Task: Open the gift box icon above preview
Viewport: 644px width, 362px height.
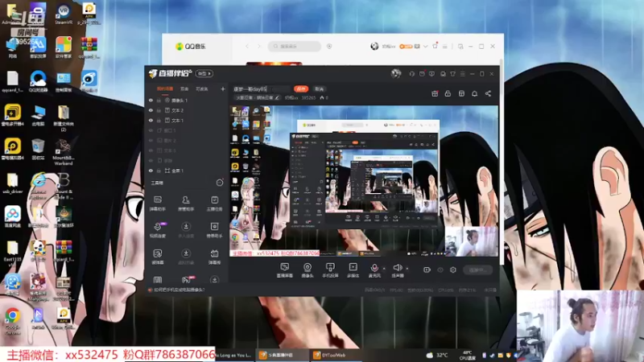Action: pyautogui.click(x=435, y=93)
